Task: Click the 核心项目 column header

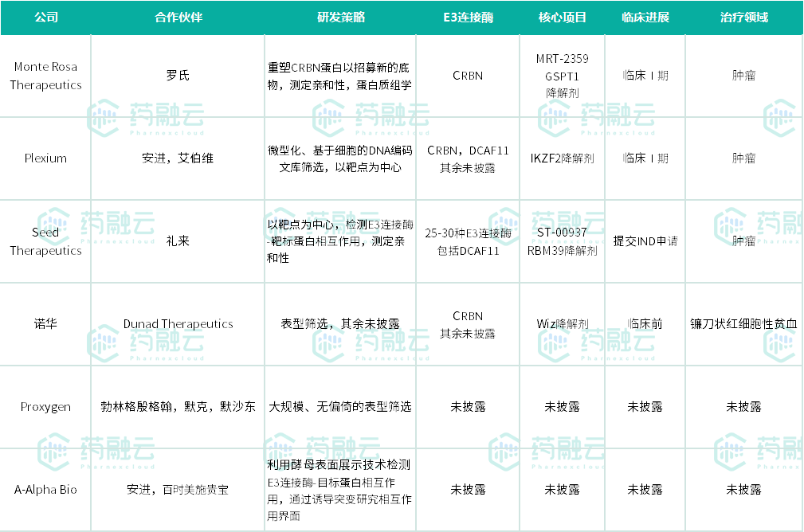Action: pos(562,18)
